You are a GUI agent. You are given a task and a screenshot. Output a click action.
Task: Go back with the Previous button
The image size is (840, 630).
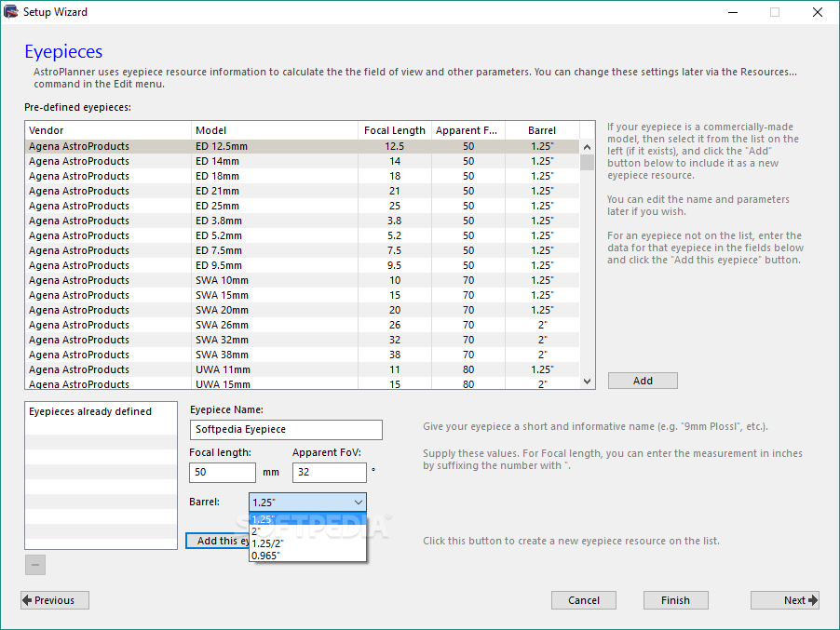pos(55,600)
